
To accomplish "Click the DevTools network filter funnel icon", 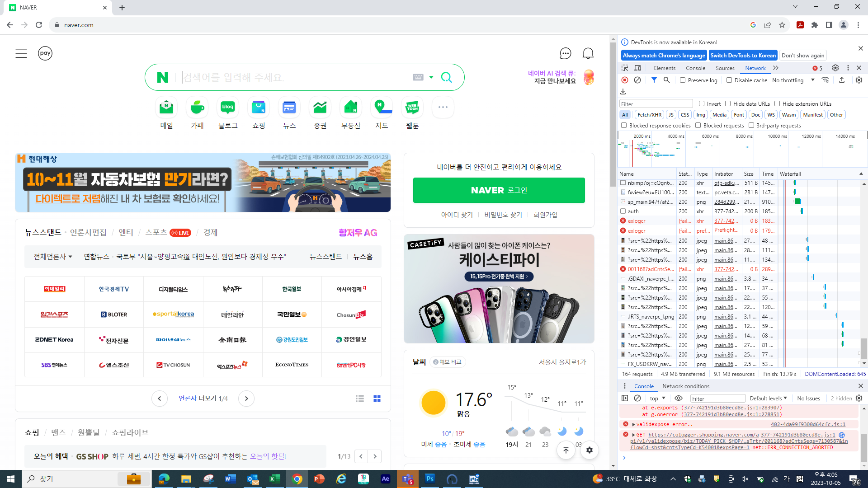I will (654, 80).
